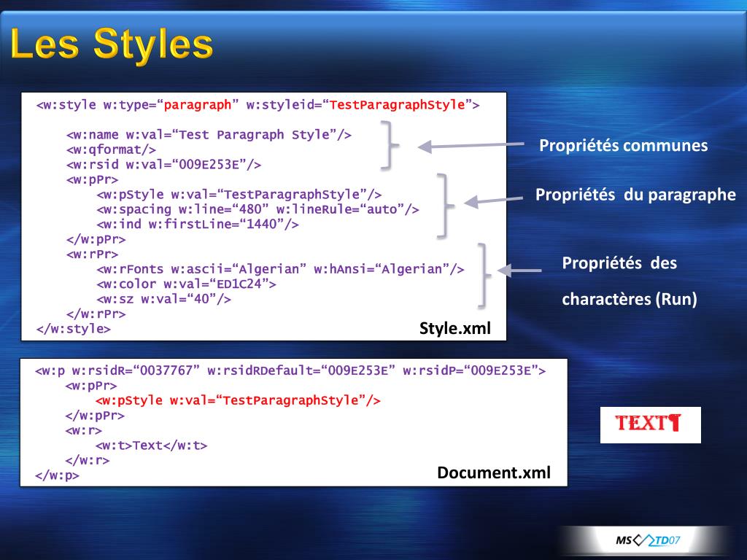747x560 pixels.
Task: Click the "Style.xml" label
Action: pyautogui.click(x=455, y=328)
